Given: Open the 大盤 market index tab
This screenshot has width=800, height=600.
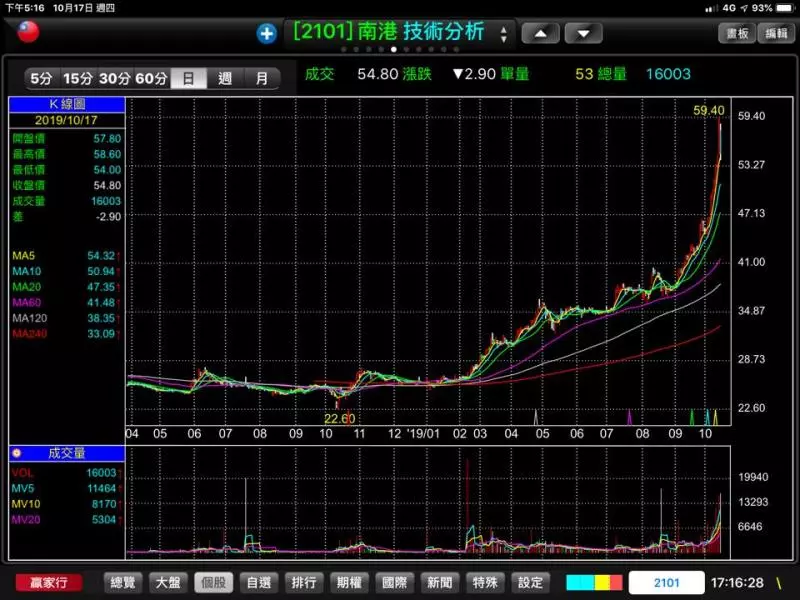Looking at the screenshot, I should click(x=168, y=582).
